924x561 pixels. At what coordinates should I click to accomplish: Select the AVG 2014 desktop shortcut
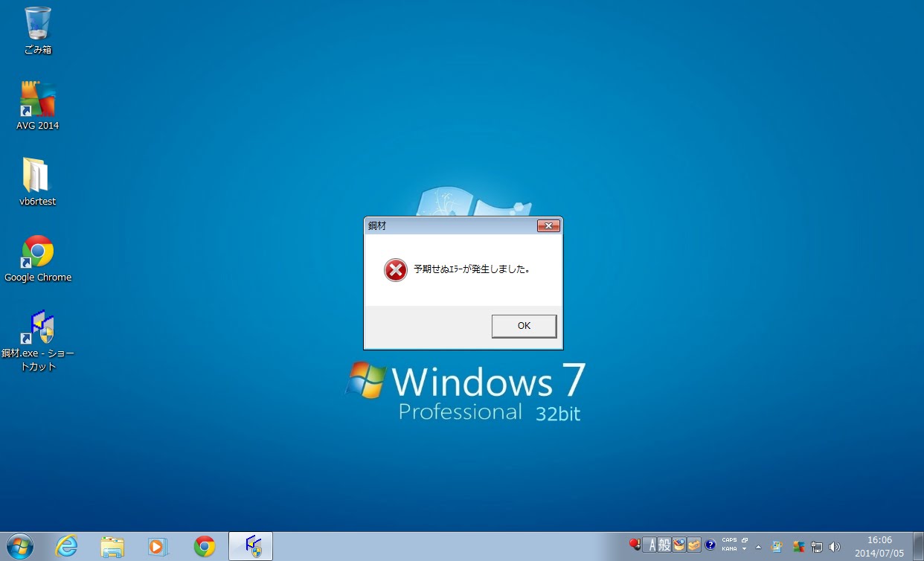click(x=37, y=106)
